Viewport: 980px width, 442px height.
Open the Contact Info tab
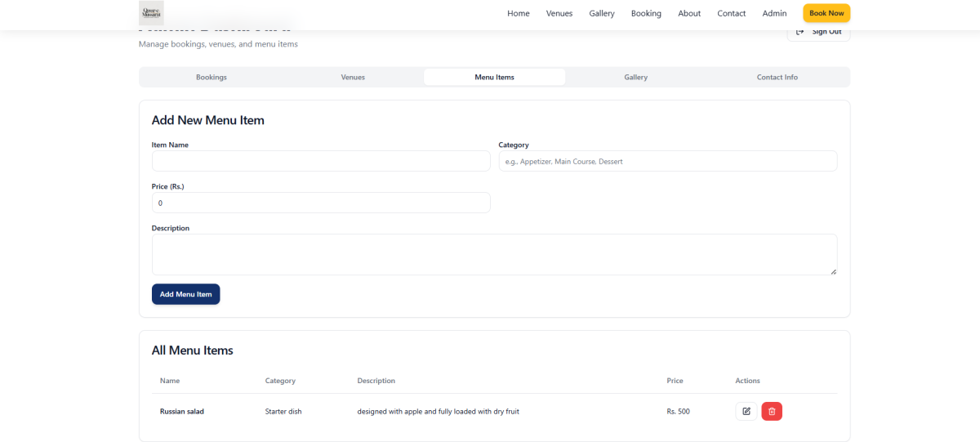coord(777,77)
